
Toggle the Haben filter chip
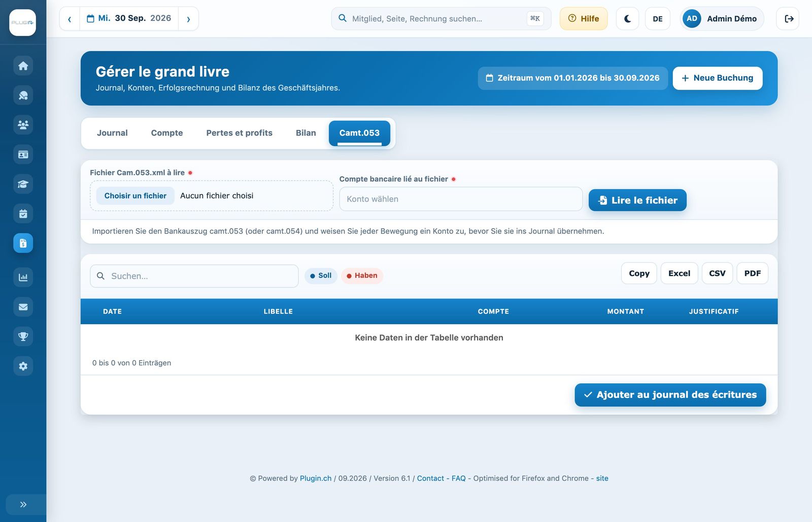coord(362,275)
